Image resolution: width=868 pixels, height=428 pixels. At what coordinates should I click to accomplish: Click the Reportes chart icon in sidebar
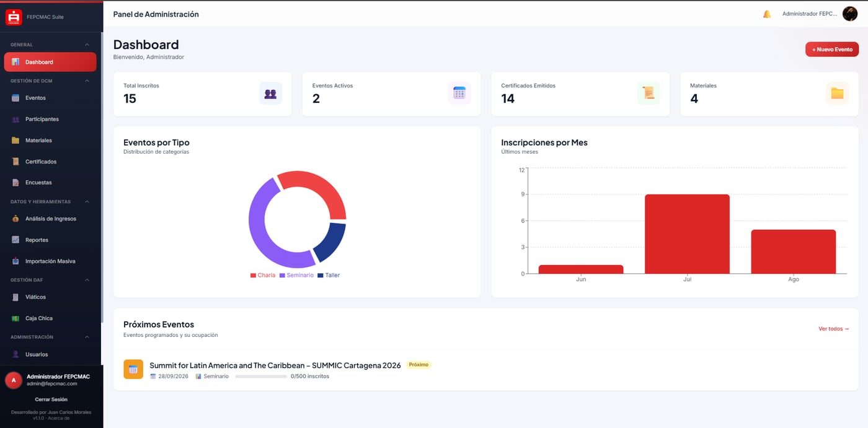click(15, 240)
